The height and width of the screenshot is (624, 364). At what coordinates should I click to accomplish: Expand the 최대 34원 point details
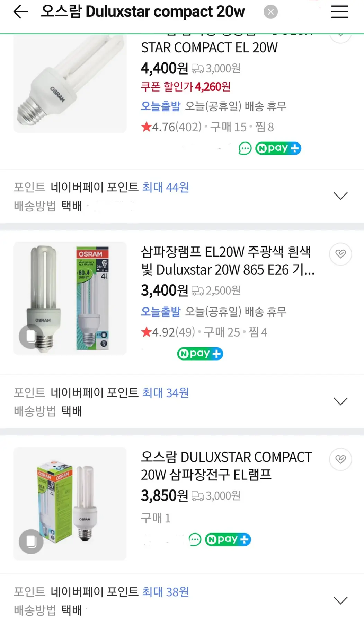pos(340,401)
